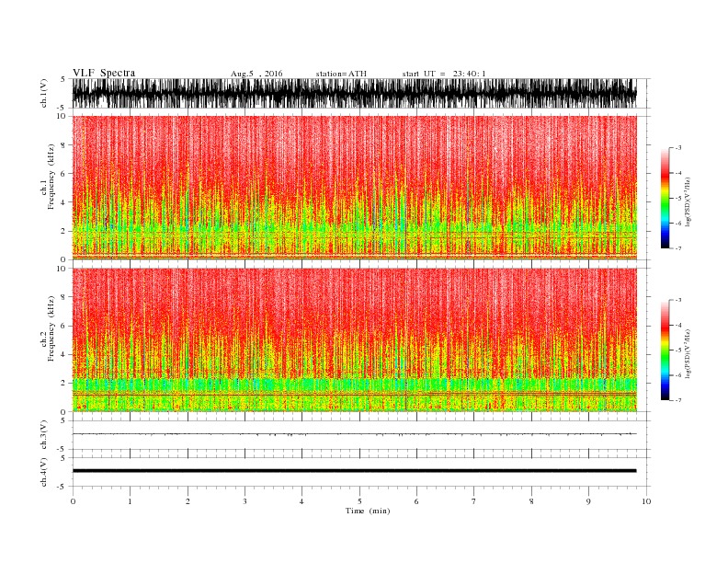
Task: Click time axis tick label "9"
Action: (588, 501)
